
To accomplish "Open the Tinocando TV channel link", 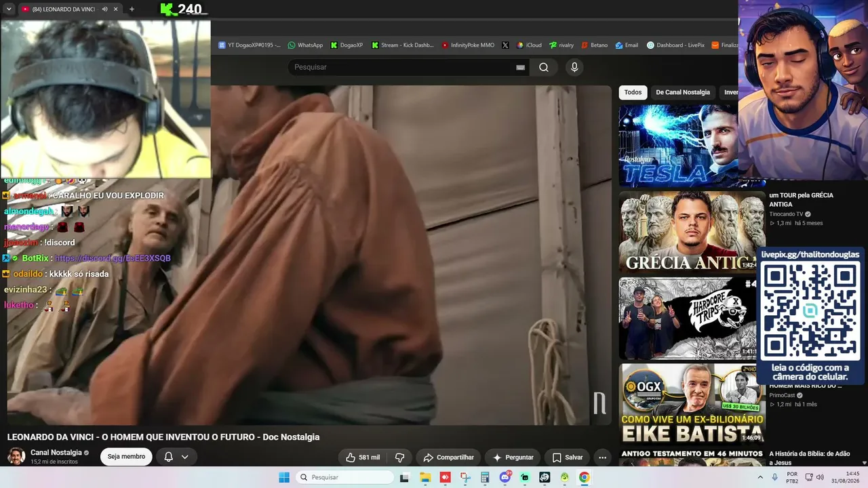I will [786, 214].
